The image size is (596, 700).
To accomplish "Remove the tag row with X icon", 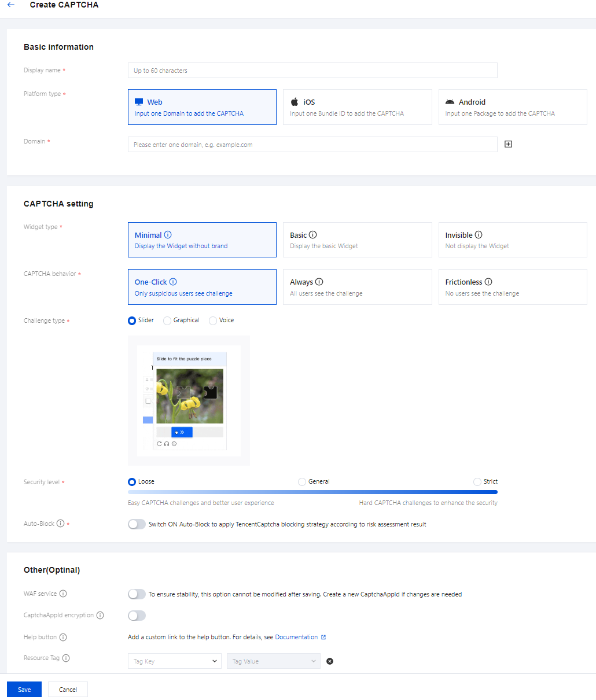I will pos(330,661).
